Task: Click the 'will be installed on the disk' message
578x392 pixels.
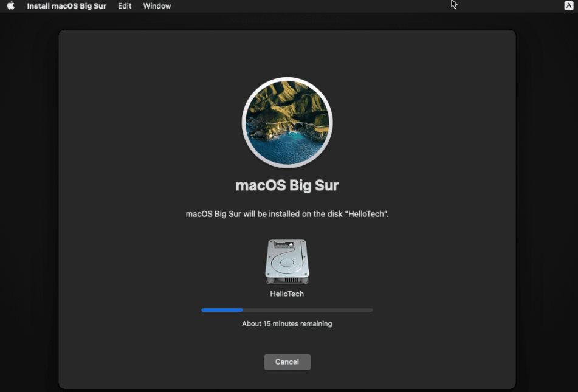Action: click(x=287, y=214)
